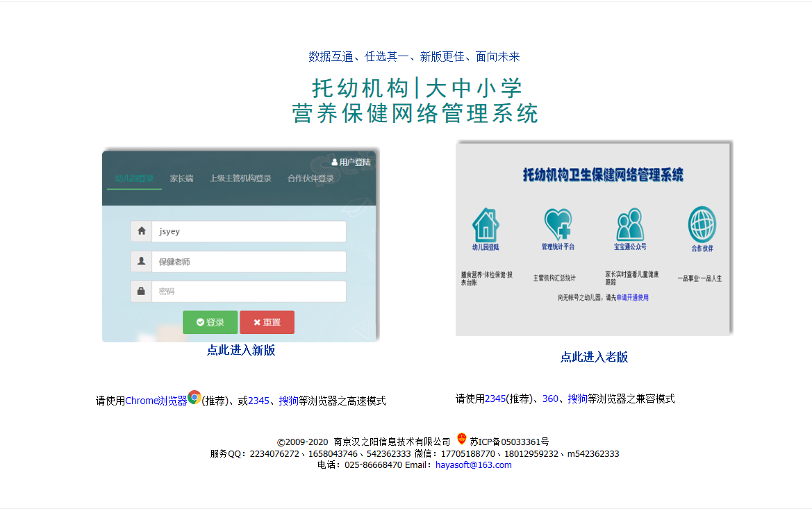Click the police badge icon beside ICP number

[462, 439]
